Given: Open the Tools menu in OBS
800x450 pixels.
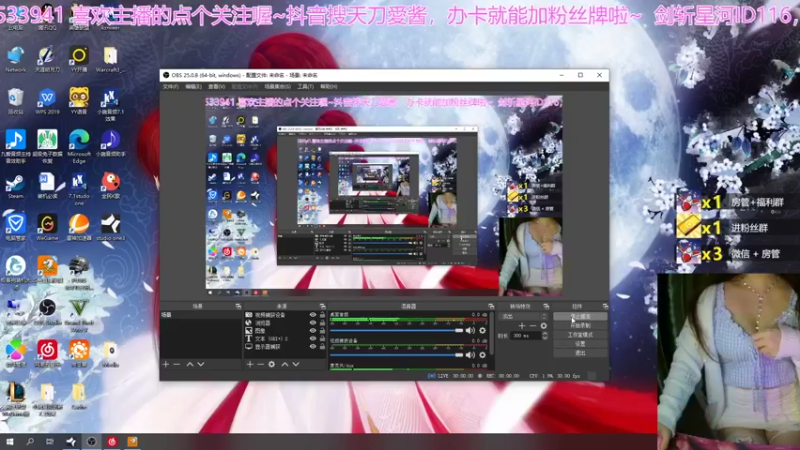Looking at the screenshot, I should pyautogui.click(x=305, y=87).
